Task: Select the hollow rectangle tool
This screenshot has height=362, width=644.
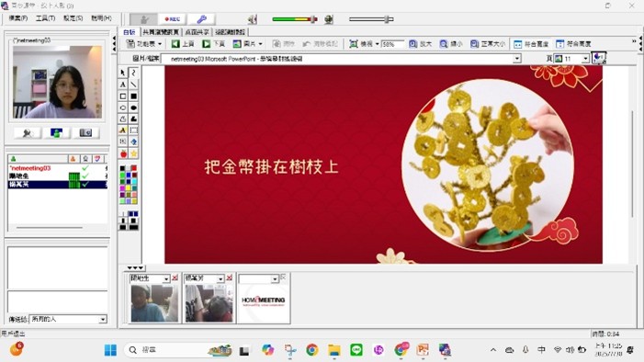Action: click(x=123, y=96)
